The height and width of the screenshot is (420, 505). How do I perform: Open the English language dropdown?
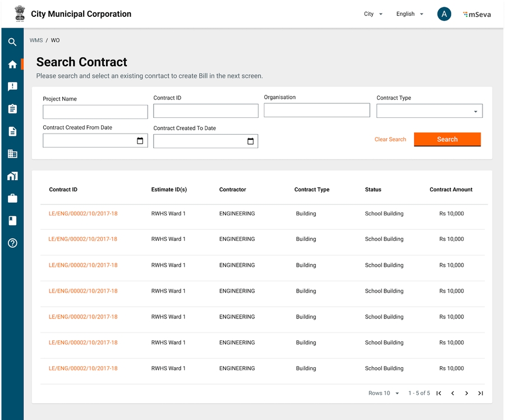click(410, 14)
